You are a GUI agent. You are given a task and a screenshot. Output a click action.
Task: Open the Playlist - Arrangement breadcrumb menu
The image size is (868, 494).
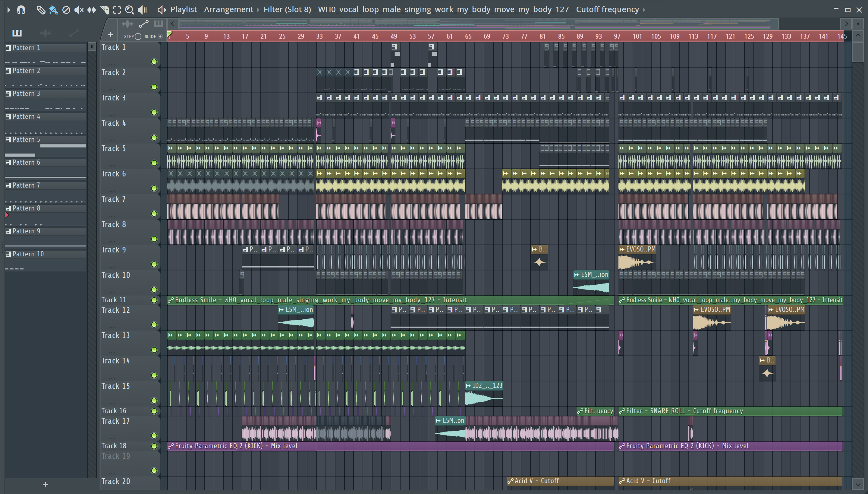[212, 10]
